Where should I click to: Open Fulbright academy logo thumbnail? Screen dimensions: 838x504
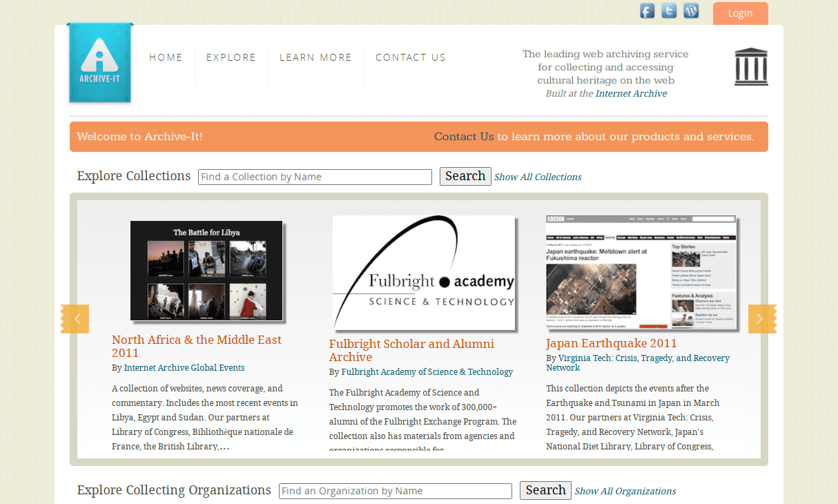point(424,273)
